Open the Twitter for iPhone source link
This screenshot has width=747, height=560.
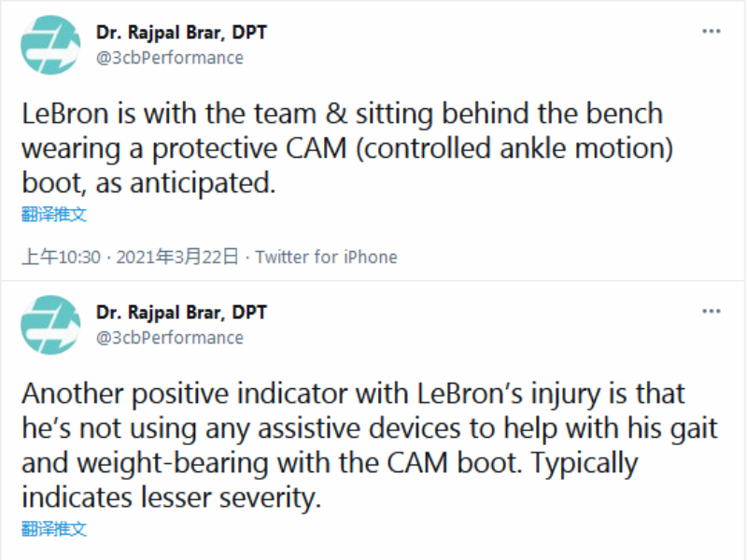click(x=326, y=257)
